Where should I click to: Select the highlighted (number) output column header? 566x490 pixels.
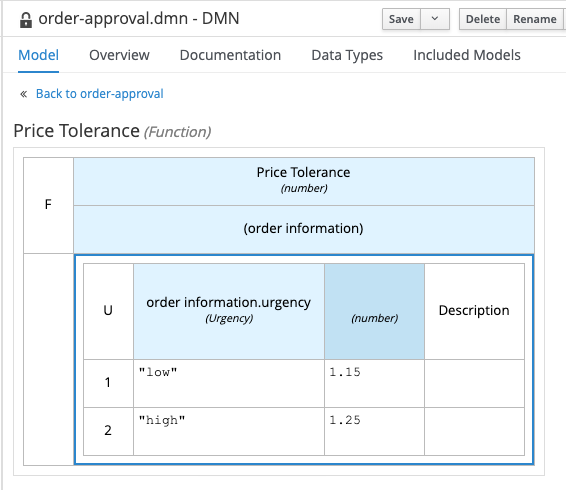pos(374,311)
